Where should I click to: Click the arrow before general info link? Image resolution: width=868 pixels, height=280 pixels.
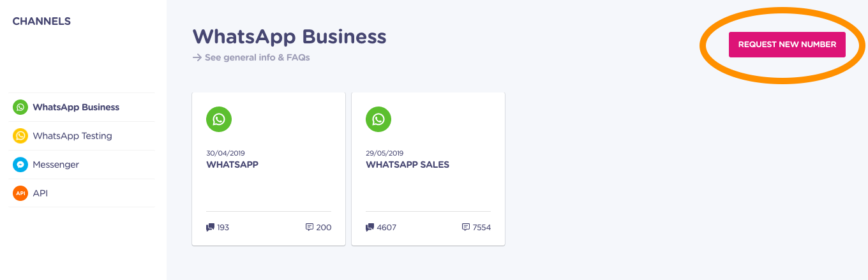pyautogui.click(x=197, y=57)
